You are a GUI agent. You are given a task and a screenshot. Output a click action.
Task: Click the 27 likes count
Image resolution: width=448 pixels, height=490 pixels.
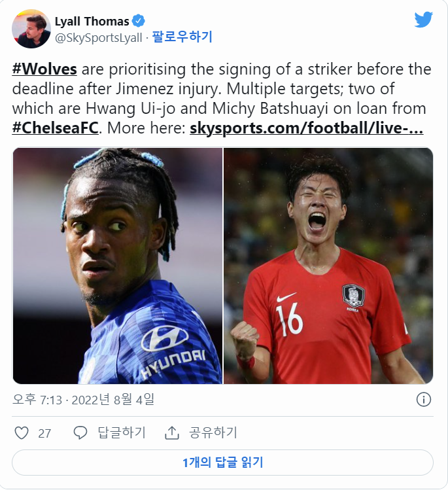coord(44,434)
